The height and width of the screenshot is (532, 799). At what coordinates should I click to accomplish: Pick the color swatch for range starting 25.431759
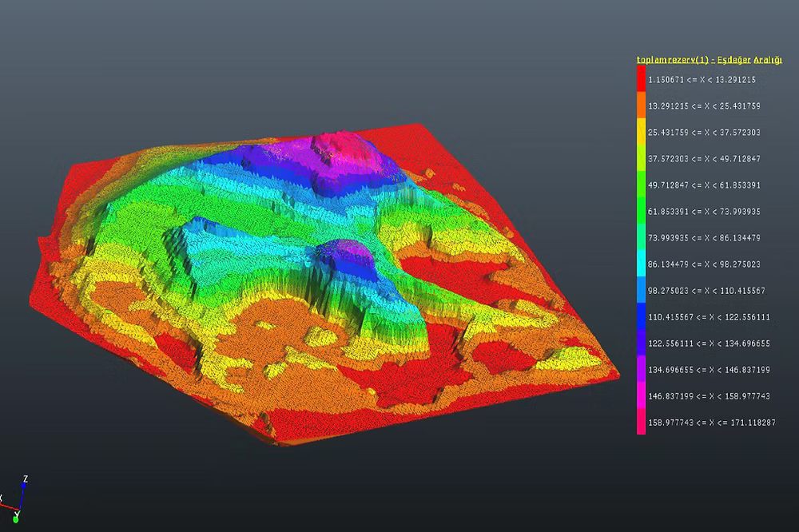(641, 132)
